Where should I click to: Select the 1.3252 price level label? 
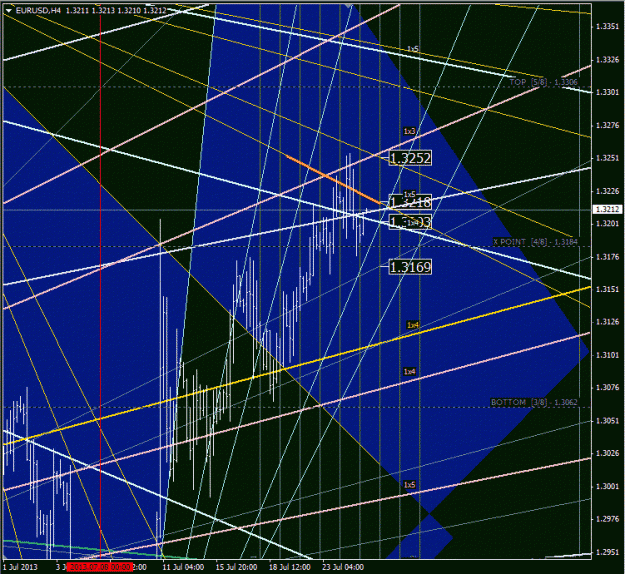pos(410,158)
